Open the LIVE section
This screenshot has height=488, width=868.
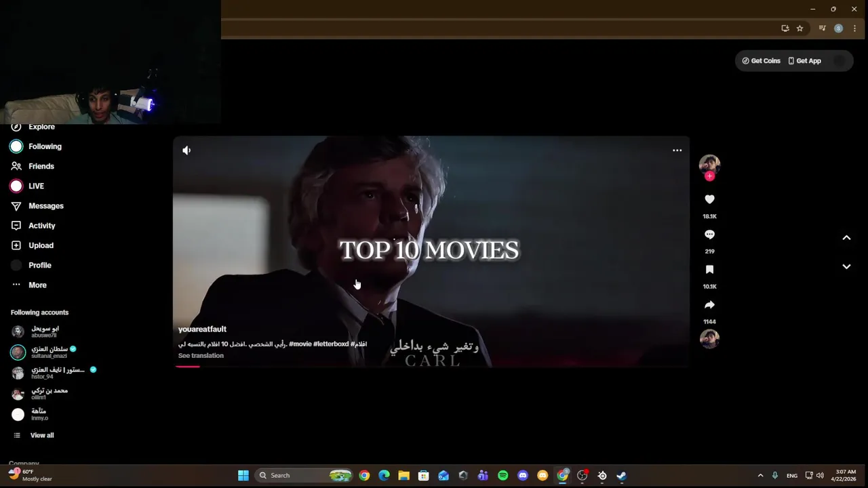36,186
